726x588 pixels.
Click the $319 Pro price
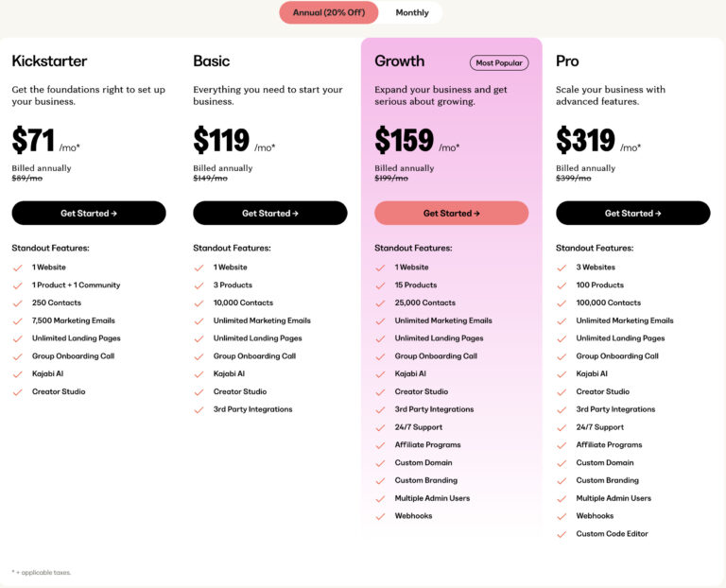[585, 140]
